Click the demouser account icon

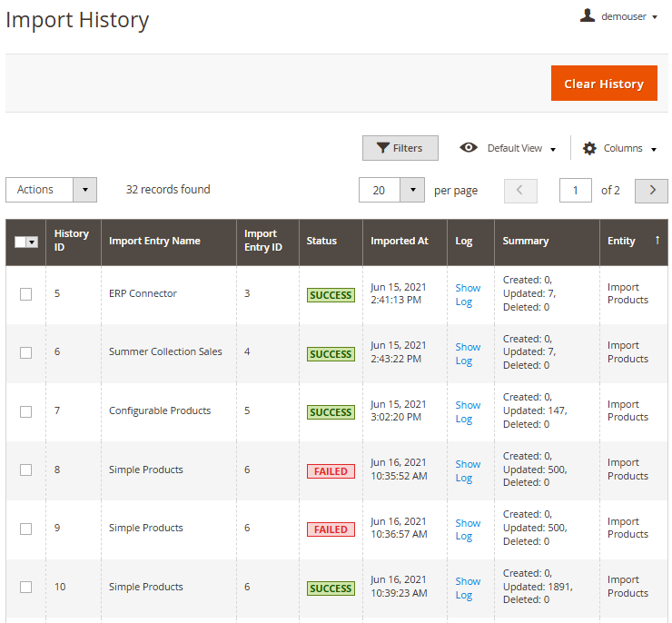[x=588, y=15]
